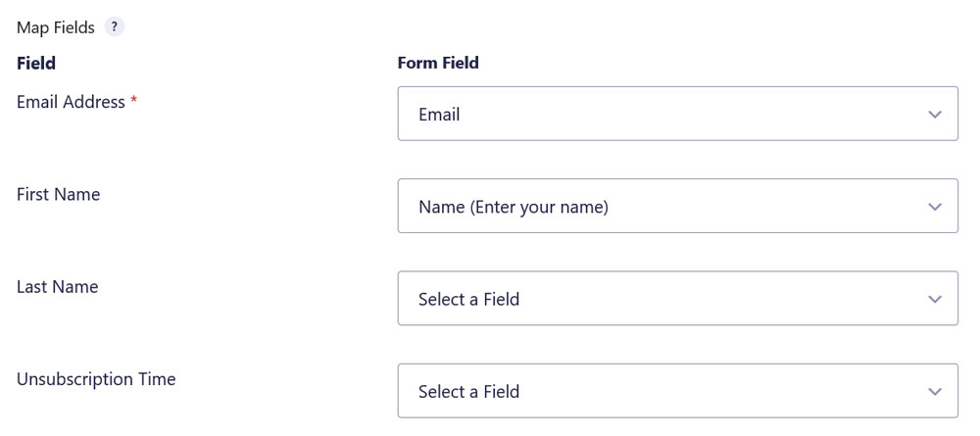The image size is (980, 436).
Task: Click the Form Field column header
Action: click(x=438, y=63)
